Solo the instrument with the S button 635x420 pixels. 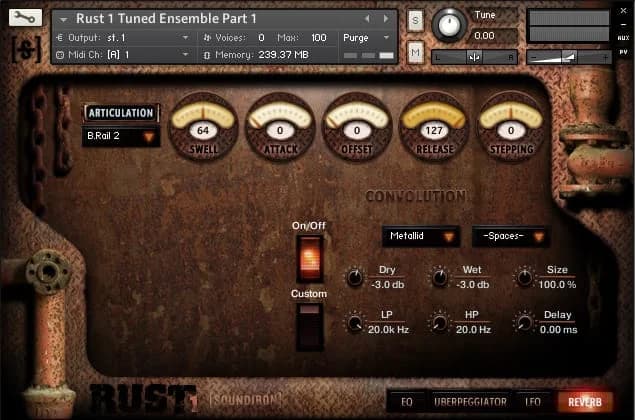click(416, 21)
